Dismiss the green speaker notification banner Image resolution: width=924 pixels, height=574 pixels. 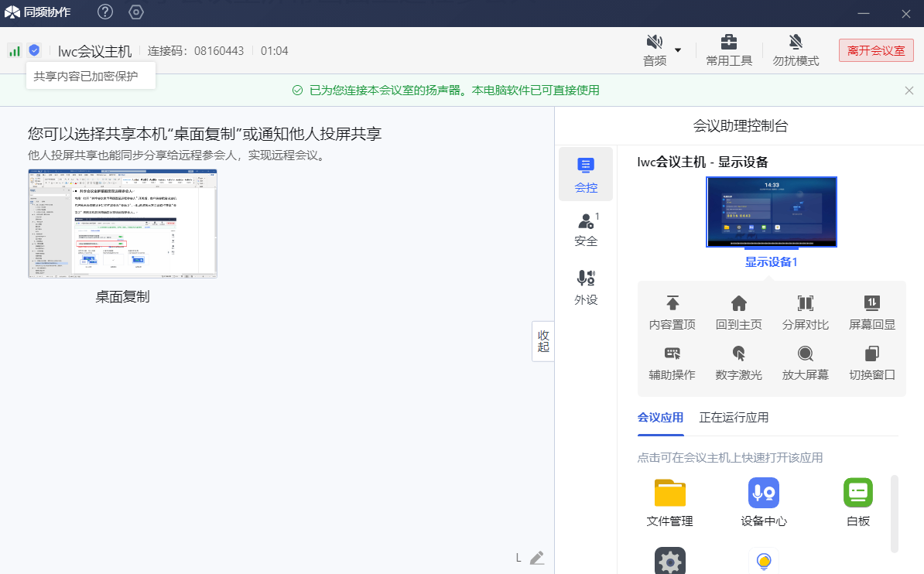(x=909, y=91)
